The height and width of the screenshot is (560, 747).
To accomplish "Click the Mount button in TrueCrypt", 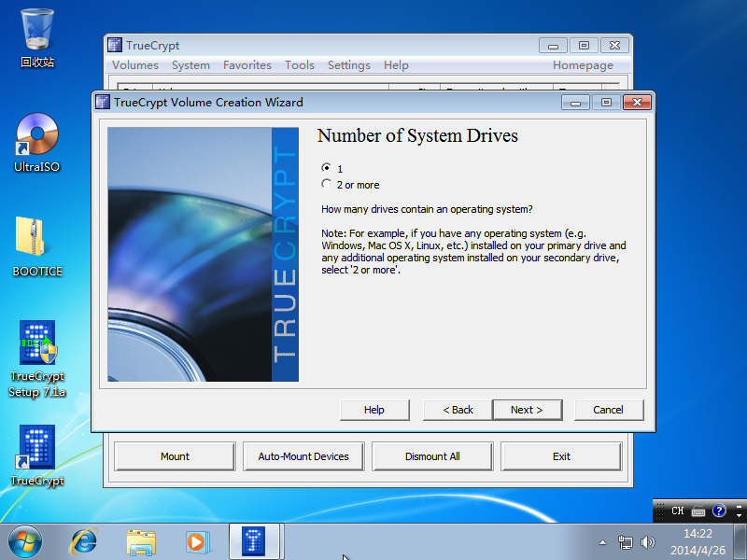I will click(x=175, y=456).
